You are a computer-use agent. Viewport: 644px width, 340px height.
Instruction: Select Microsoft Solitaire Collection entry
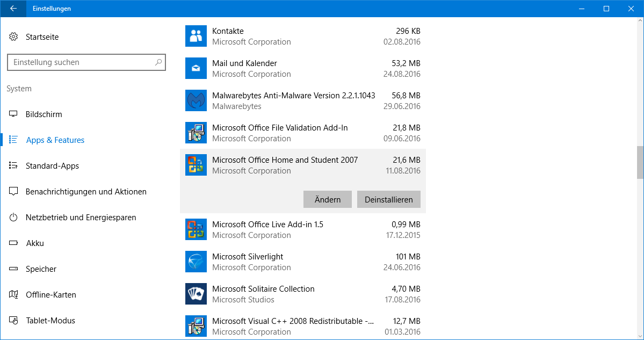[x=263, y=288]
